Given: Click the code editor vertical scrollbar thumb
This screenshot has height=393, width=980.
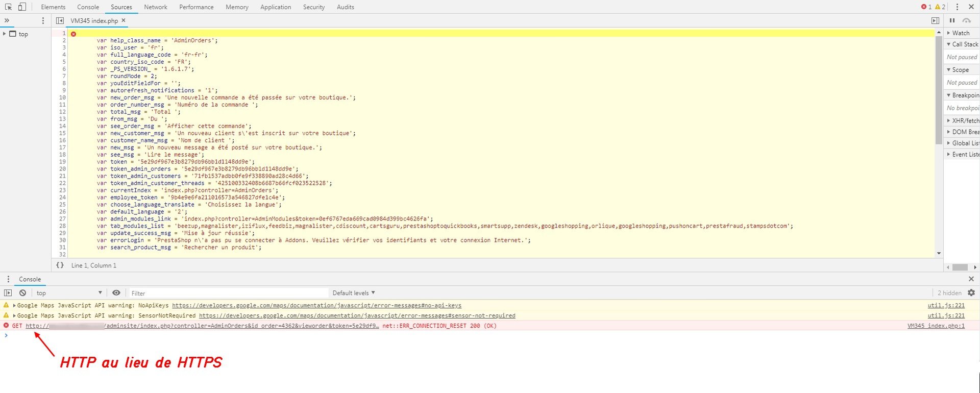Looking at the screenshot, I should click(939, 90).
